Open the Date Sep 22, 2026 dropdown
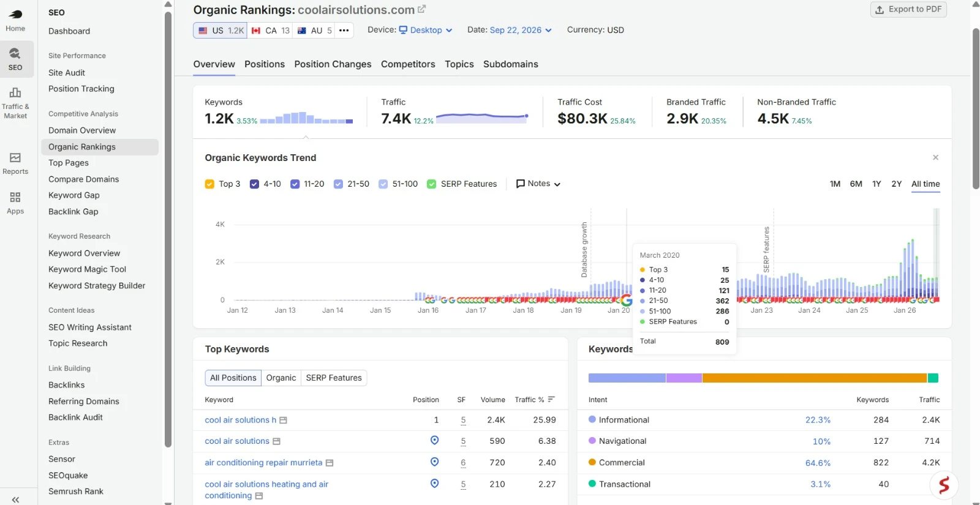The image size is (980, 505). 521,30
